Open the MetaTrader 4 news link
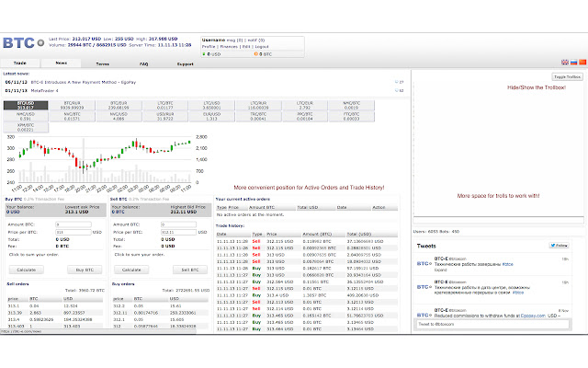 (44, 90)
